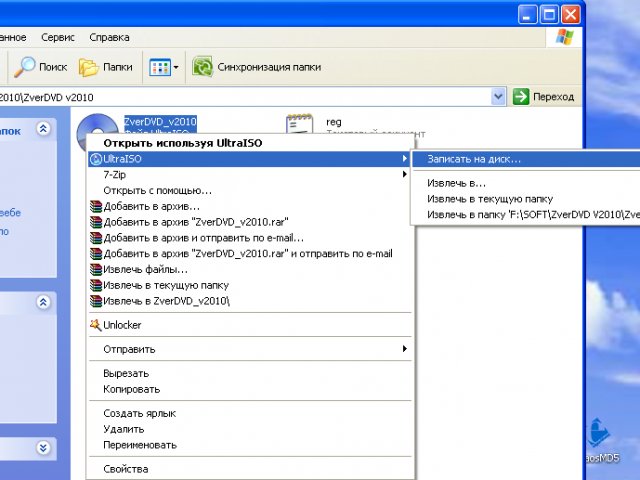Screen dimensions: 640x480
Task: Choose 'Извлечь в ZverDVD_v2010\'
Action: tap(250, 301)
